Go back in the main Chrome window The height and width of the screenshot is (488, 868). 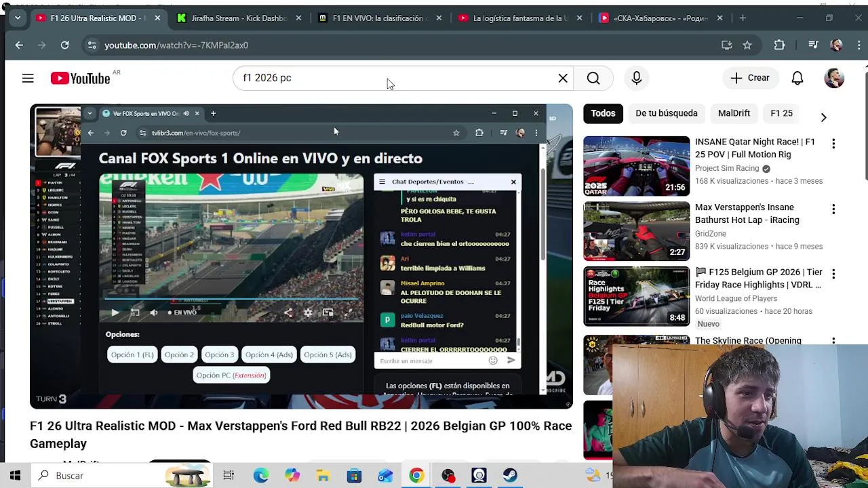pyautogui.click(x=19, y=45)
